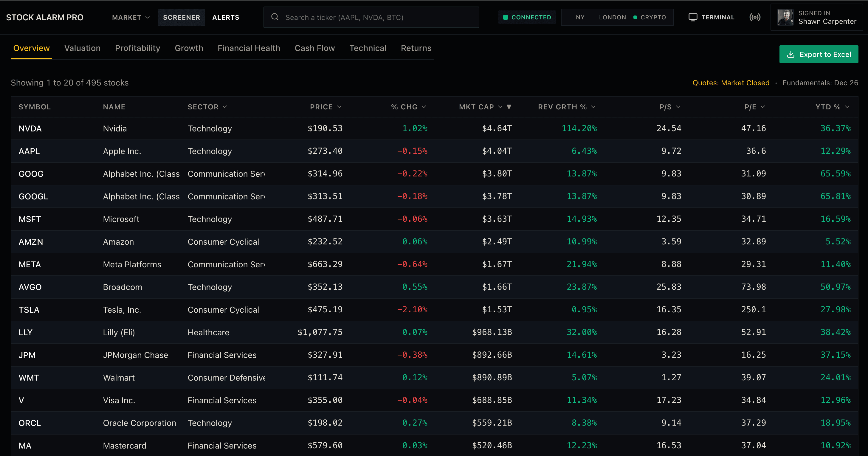Click Shawn Carpenter's profile avatar
The image size is (868, 456).
point(785,17)
